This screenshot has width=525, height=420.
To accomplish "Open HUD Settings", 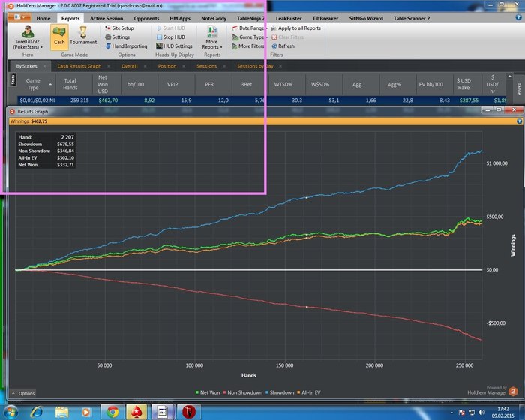I will click(x=177, y=46).
